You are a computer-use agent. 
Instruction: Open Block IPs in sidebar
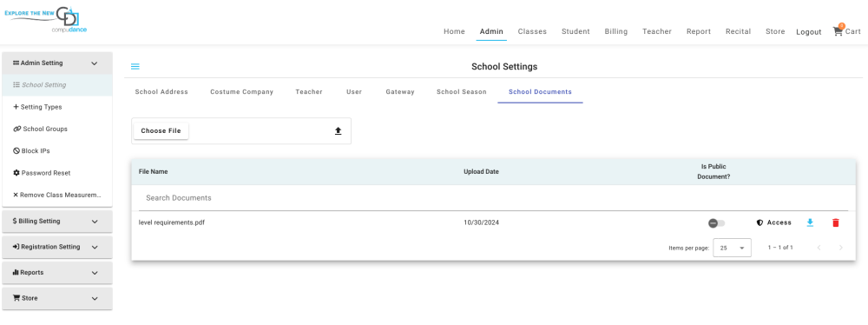[x=57, y=151]
